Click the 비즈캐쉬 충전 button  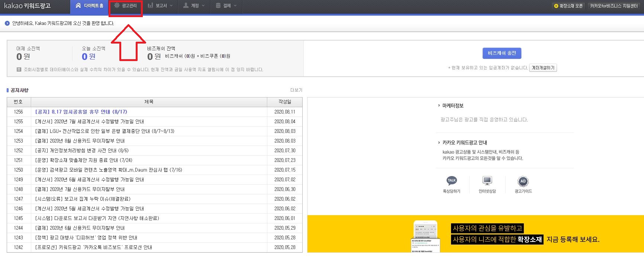click(502, 53)
